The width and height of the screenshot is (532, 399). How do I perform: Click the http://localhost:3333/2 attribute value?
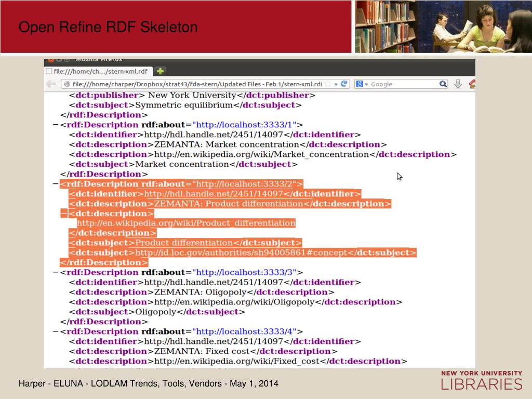point(244,184)
